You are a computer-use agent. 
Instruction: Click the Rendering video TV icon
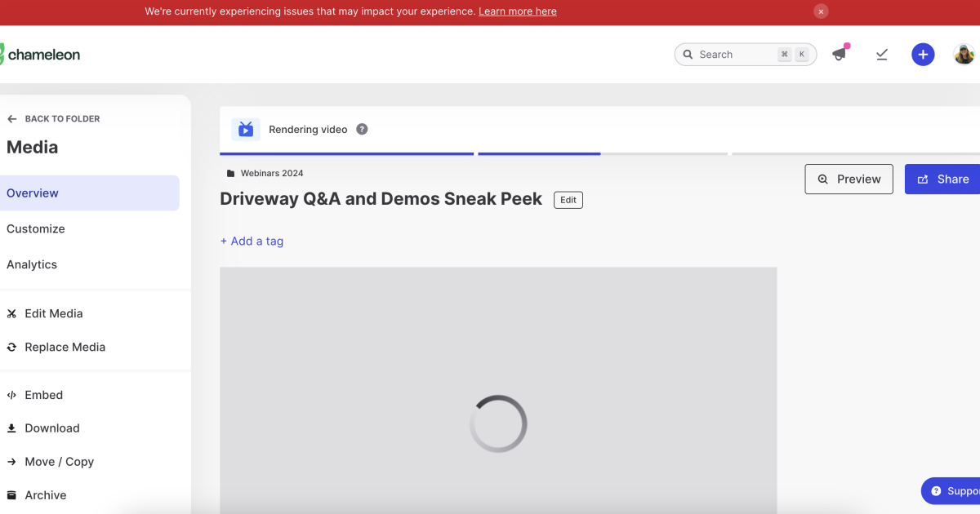[x=246, y=129]
